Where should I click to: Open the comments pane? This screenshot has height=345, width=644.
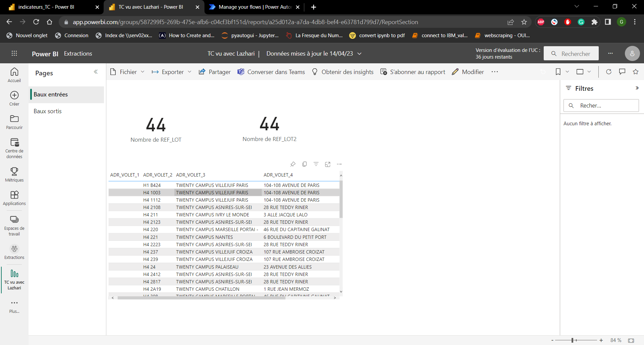(x=622, y=72)
